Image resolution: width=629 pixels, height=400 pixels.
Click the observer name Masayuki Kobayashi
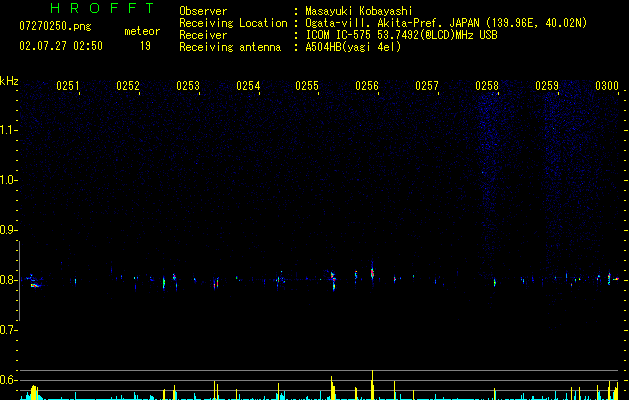[359, 11]
